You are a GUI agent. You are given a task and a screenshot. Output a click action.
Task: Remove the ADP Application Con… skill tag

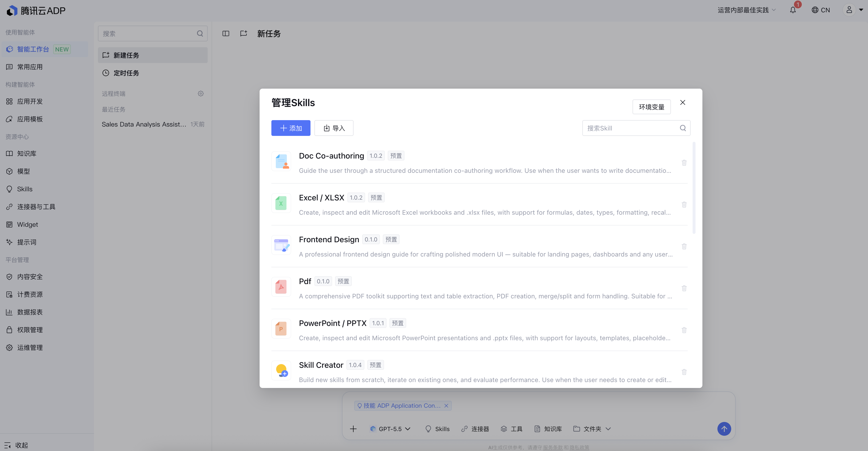pyautogui.click(x=446, y=405)
